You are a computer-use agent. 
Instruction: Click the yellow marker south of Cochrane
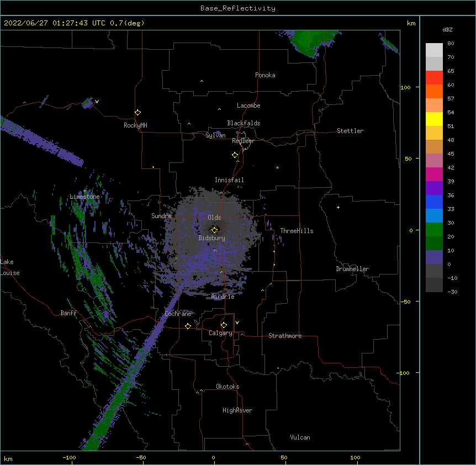[188, 326]
